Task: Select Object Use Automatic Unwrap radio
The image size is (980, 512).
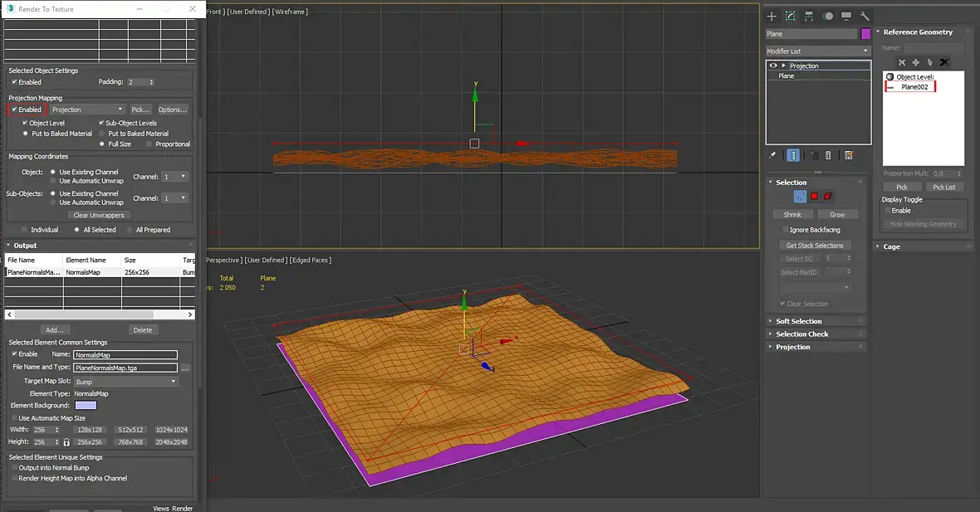Action: pyautogui.click(x=53, y=181)
